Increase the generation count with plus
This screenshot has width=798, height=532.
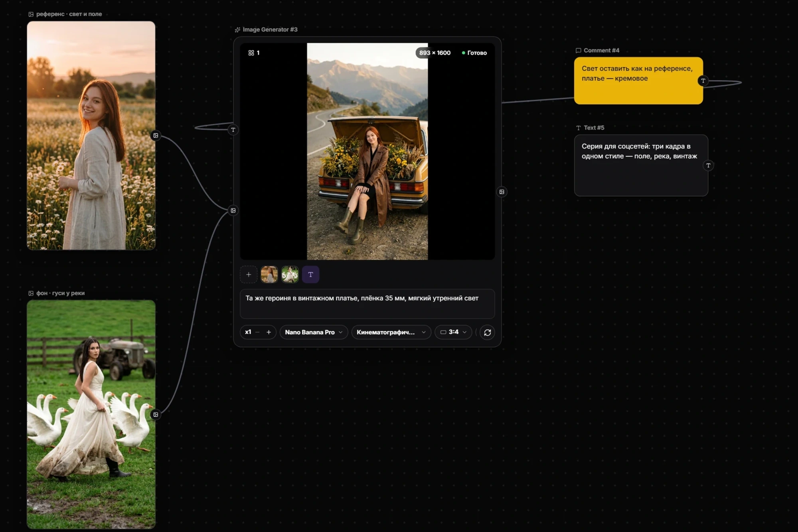coord(269,332)
